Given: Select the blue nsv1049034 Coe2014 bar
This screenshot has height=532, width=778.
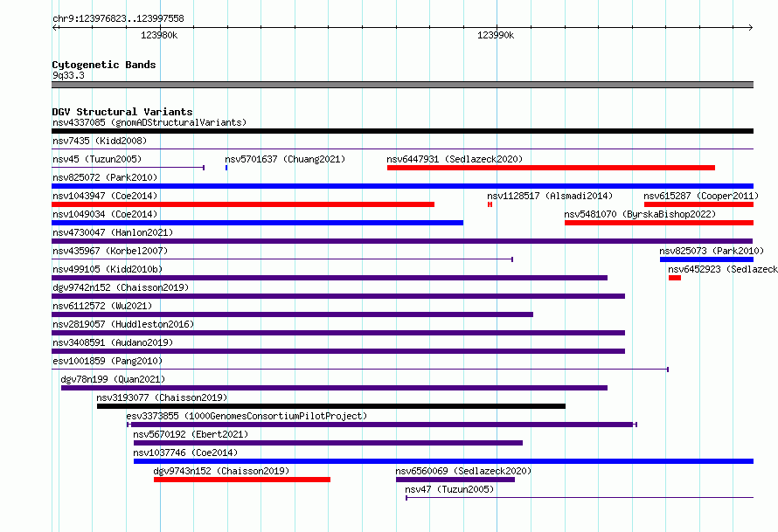Looking at the screenshot, I should click(x=258, y=223).
